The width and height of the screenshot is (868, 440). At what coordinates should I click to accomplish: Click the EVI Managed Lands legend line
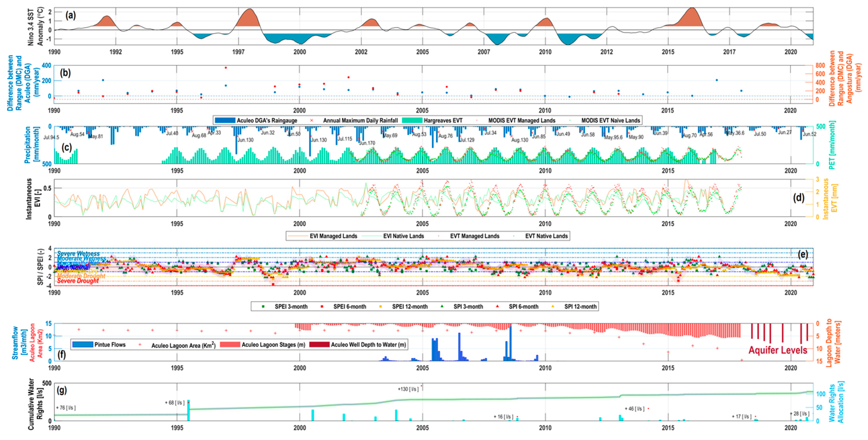pos(298,236)
